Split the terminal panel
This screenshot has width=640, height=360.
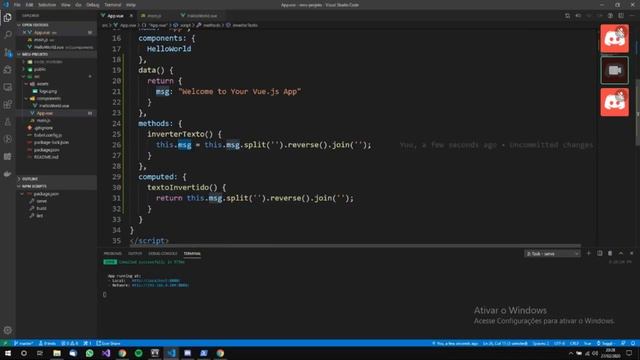tap(599, 253)
